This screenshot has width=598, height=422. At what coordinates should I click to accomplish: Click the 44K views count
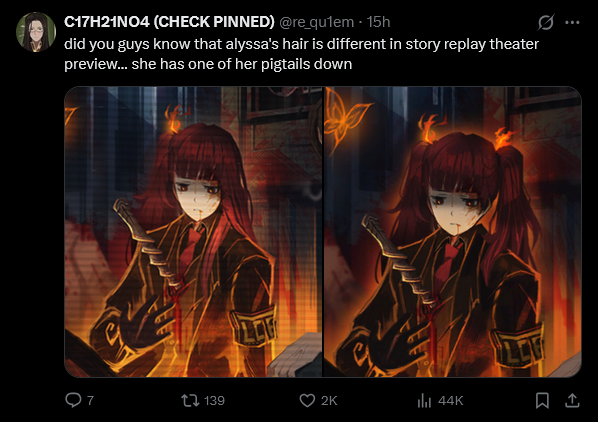(x=450, y=400)
